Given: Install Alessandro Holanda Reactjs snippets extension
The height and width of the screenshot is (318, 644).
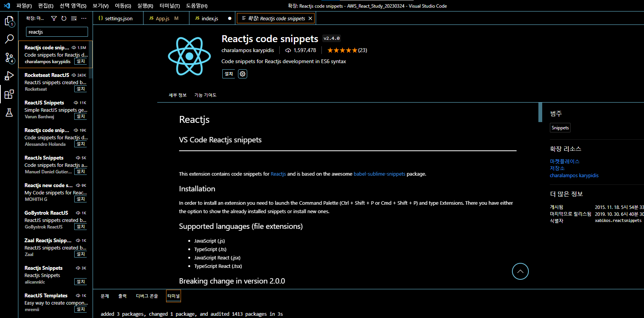Looking at the screenshot, I should pyautogui.click(x=81, y=144).
